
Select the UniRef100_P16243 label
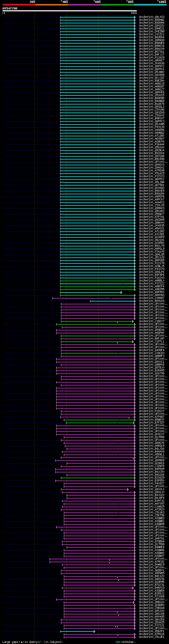click(152, 278)
